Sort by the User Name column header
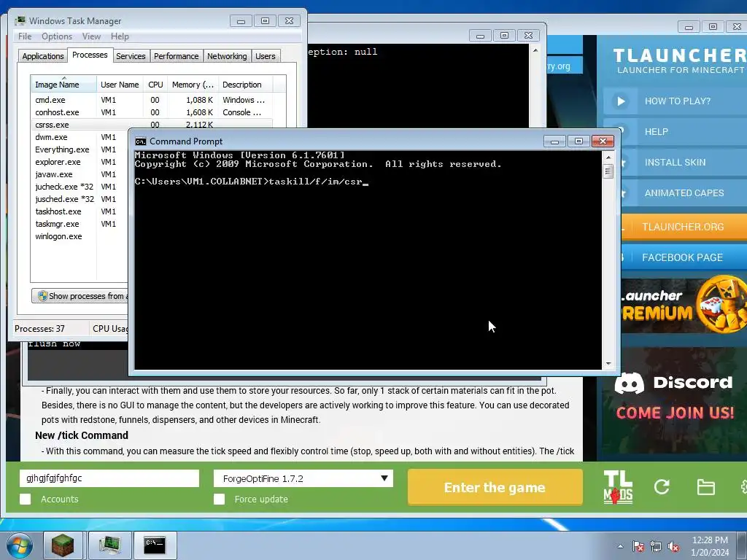Screen dimensions: 747x560 click(120, 85)
